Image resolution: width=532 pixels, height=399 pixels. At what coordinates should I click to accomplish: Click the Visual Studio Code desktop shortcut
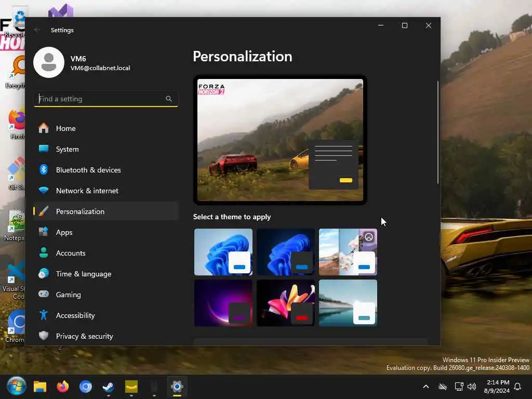14,280
